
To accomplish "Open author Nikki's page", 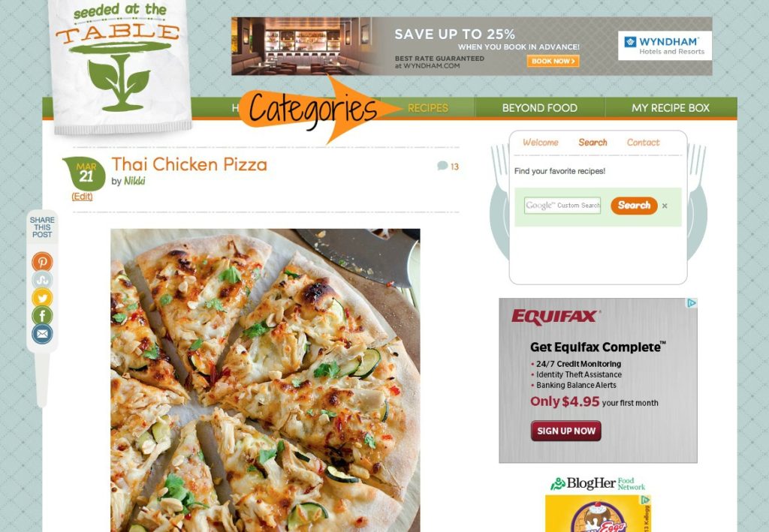I will coord(134,181).
